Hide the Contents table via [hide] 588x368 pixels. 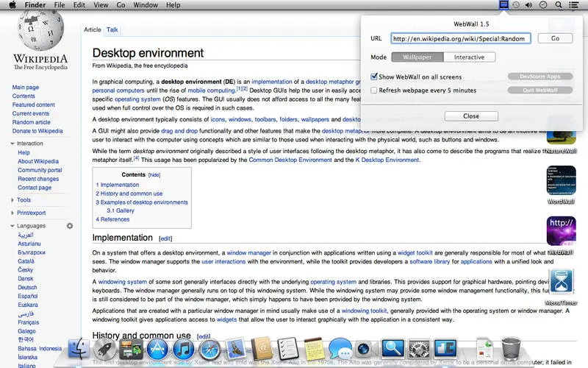coord(154,175)
